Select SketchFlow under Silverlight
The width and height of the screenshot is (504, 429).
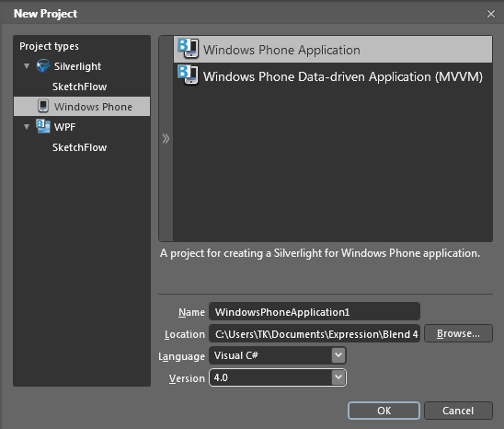(x=80, y=87)
